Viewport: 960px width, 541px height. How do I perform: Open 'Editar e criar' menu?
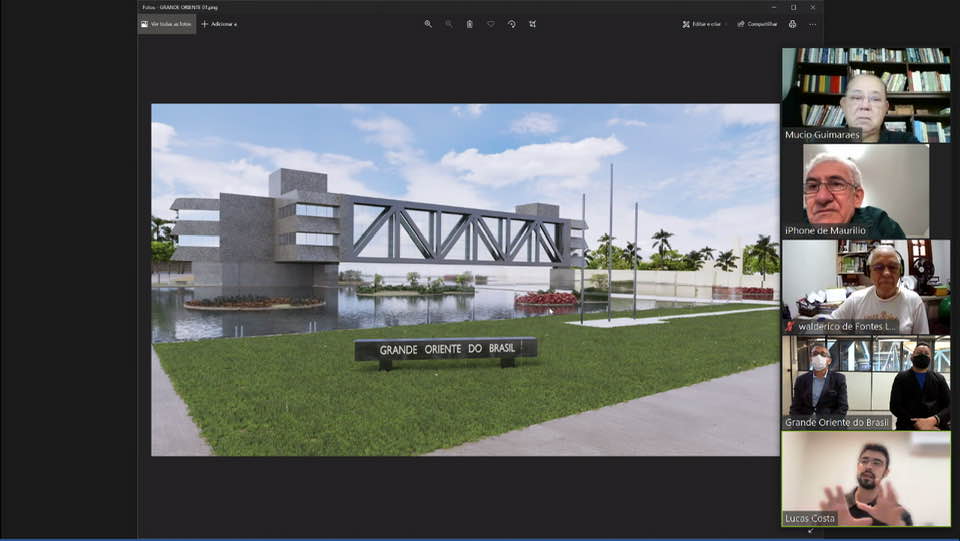(x=702, y=24)
